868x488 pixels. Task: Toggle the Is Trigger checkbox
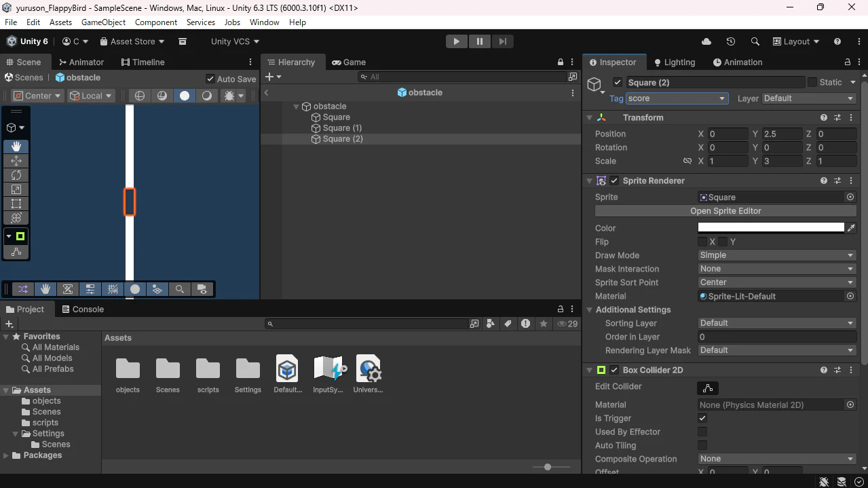click(702, 418)
